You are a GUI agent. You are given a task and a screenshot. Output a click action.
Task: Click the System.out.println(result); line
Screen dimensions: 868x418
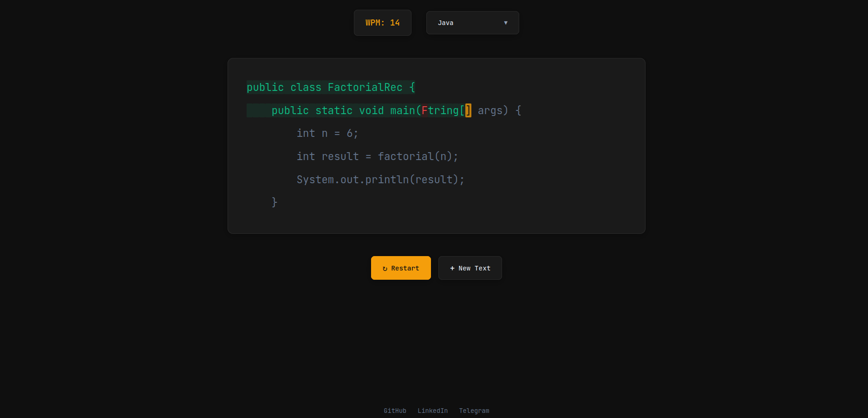coord(380,180)
